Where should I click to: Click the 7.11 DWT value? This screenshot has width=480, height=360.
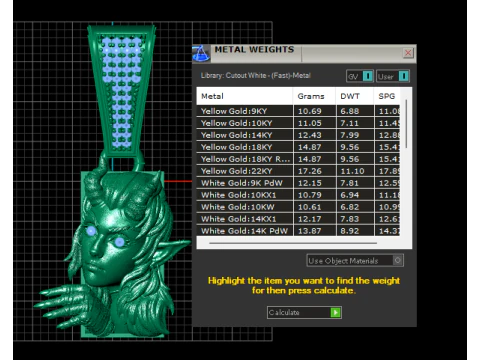click(x=350, y=123)
